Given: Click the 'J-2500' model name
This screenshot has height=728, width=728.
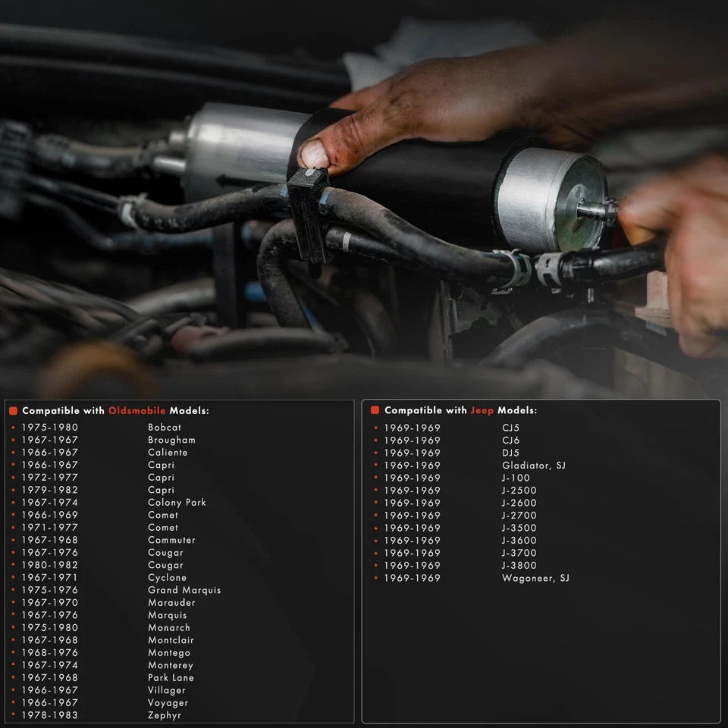Looking at the screenshot, I should pyautogui.click(x=519, y=491).
